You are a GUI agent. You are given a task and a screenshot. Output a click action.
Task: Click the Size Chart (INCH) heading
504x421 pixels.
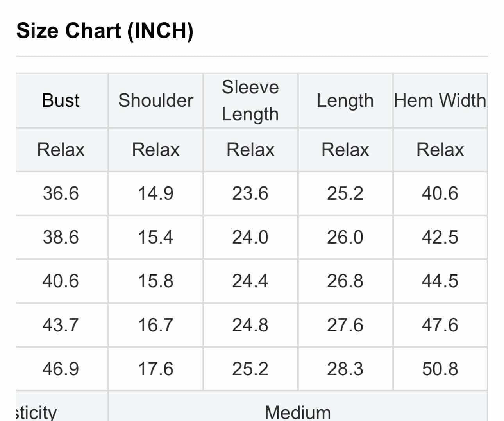[105, 30]
